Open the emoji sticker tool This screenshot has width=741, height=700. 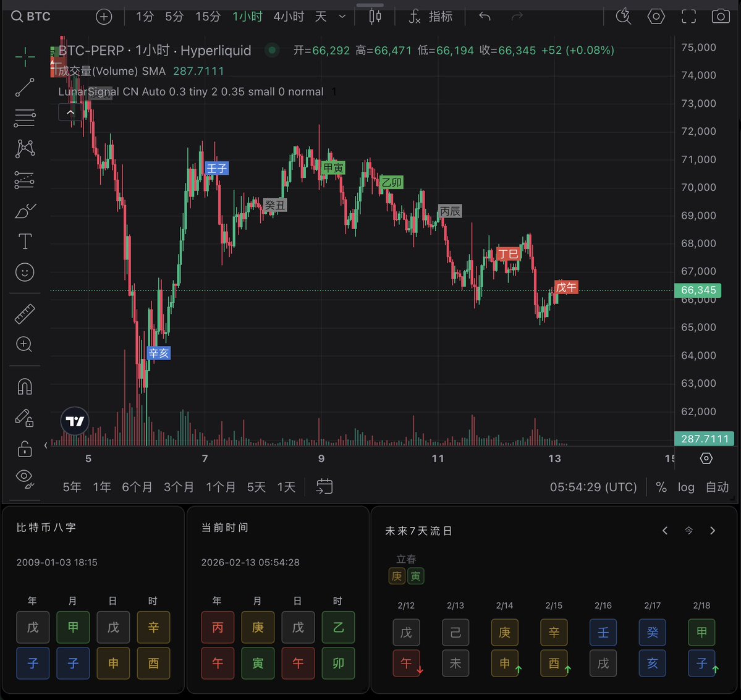25,272
